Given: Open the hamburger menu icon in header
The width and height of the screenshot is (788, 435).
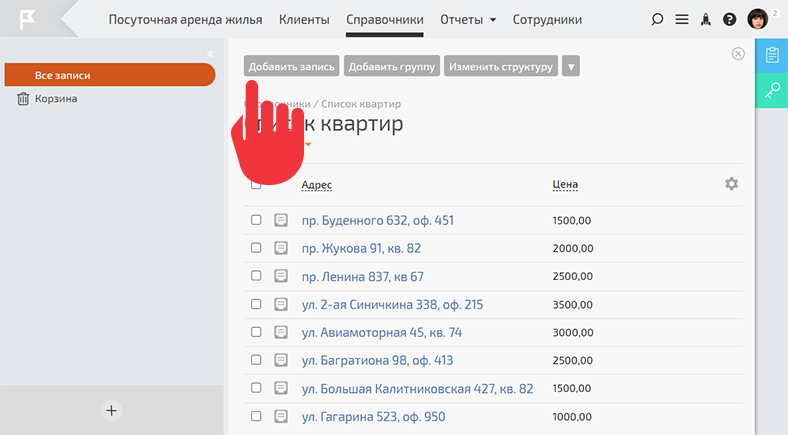Looking at the screenshot, I should coord(682,19).
